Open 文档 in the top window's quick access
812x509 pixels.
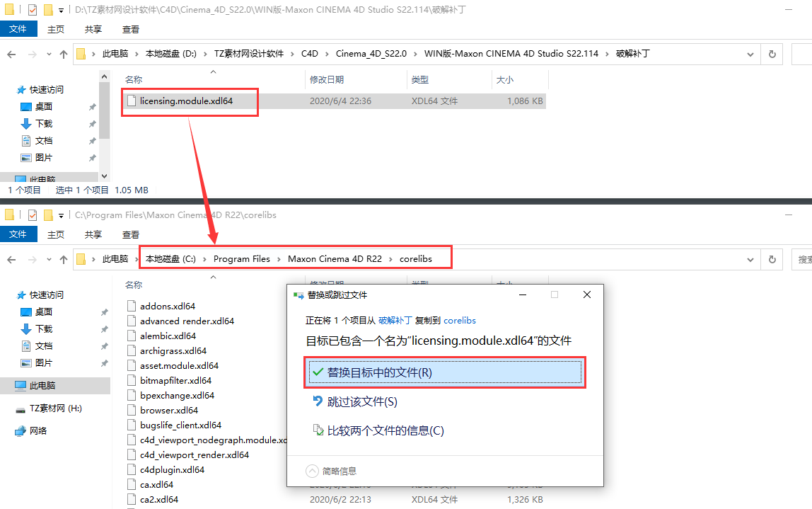click(x=44, y=141)
